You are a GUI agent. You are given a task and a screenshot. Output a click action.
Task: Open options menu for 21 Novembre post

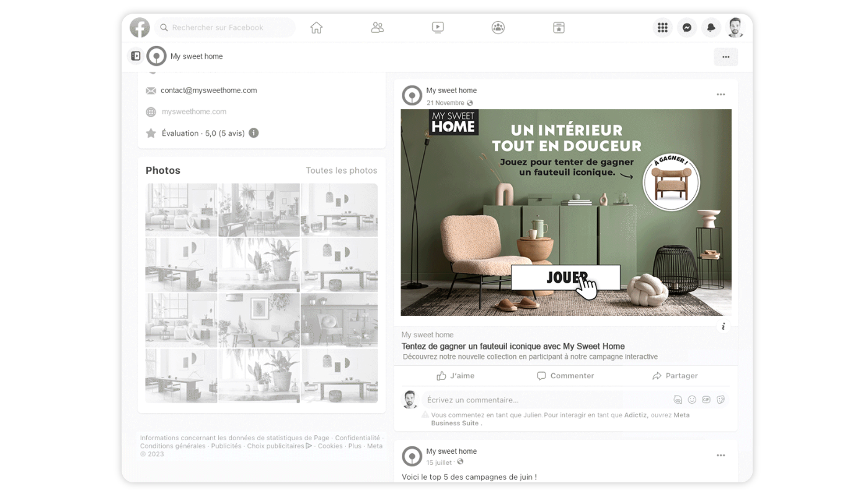[720, 94]
